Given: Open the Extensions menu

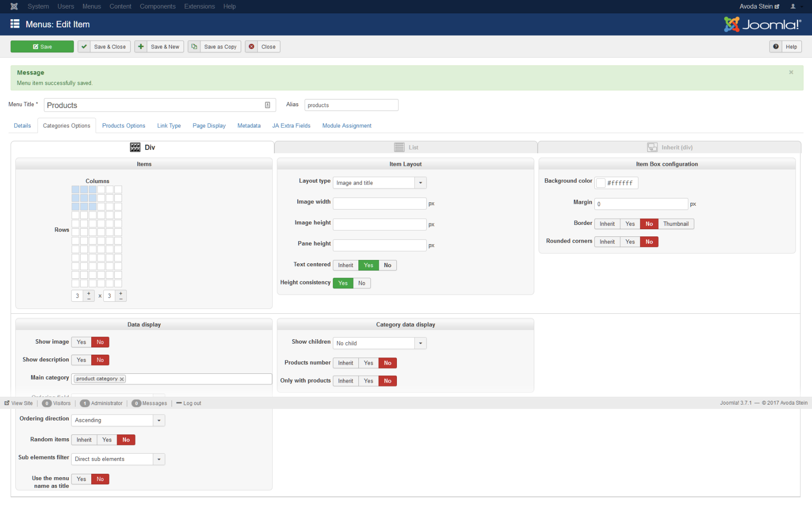Looking at the screenshot, I should 199,6.
